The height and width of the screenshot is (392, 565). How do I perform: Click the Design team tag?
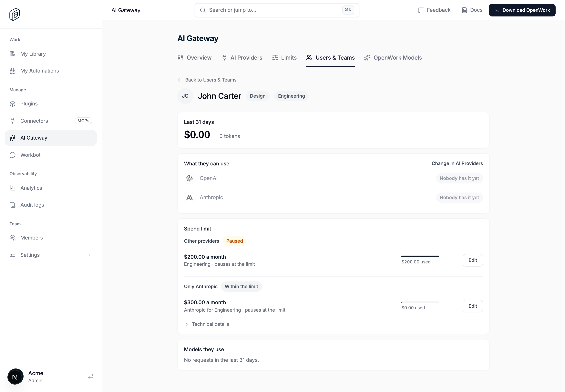point(258,96)
